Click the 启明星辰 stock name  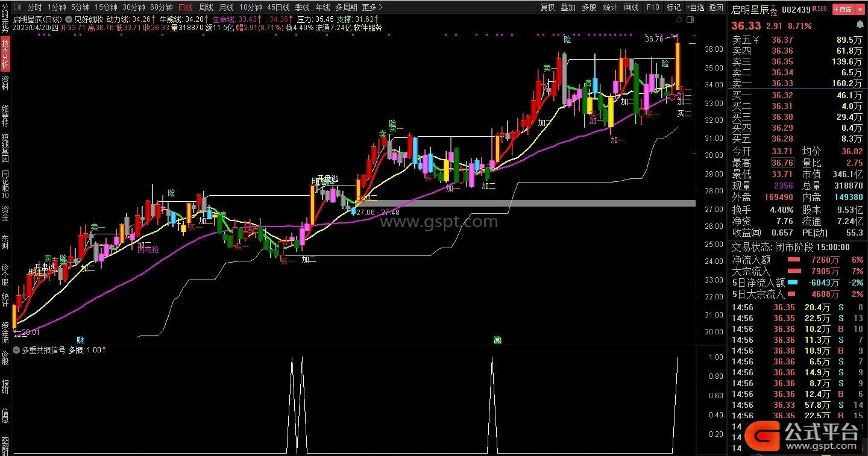point(750,9)
